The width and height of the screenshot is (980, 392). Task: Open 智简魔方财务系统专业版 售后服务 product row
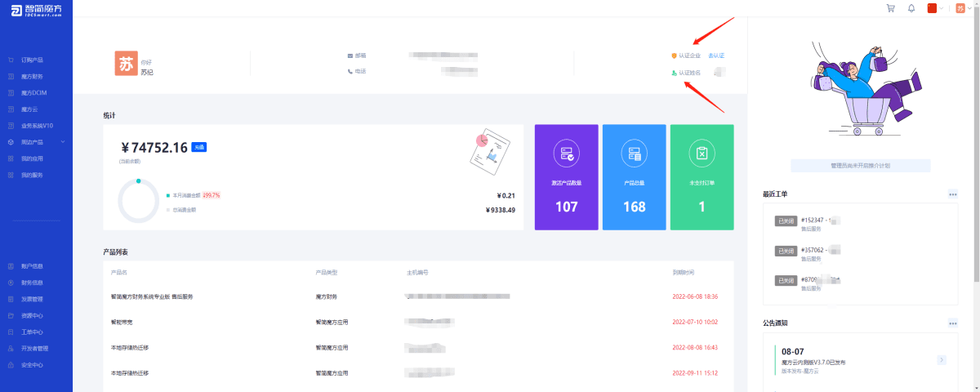click(418, 296)
